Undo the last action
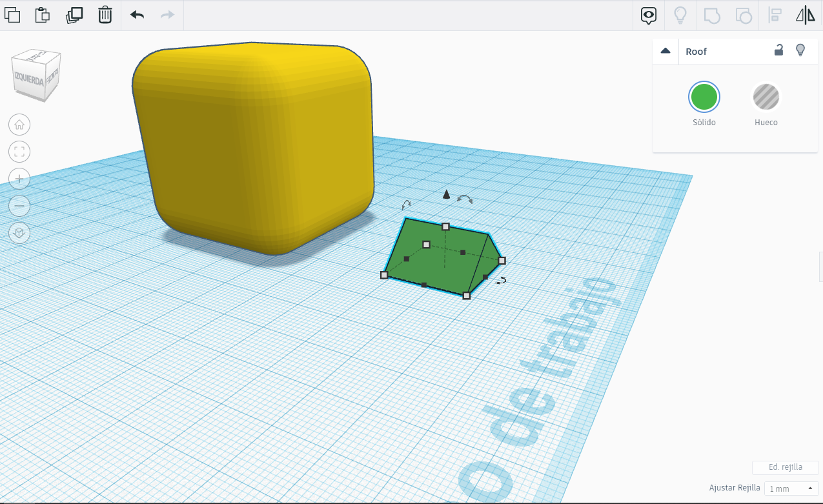Screen dimensions: 823x504 (x=137, y=14)
